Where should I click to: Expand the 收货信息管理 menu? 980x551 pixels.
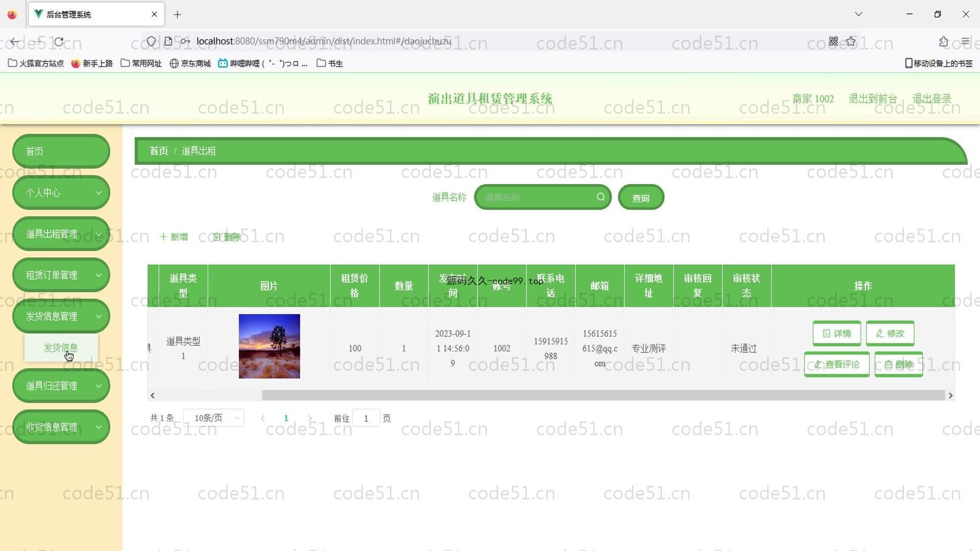coord(61,427)
